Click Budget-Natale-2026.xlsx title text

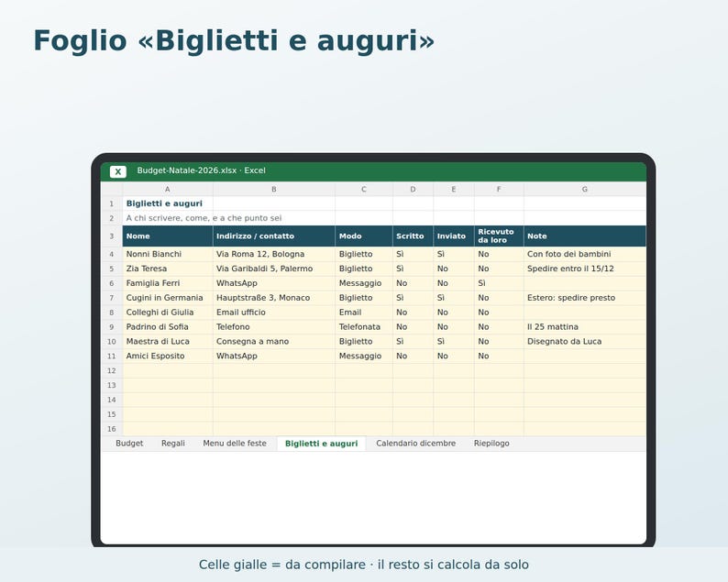pos(201,170)
